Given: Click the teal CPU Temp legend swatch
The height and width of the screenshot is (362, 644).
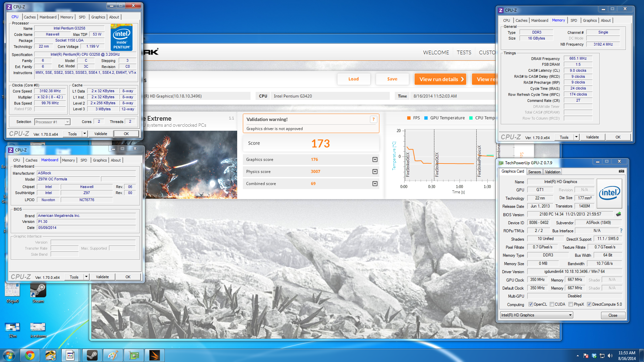Looking at the screenshot, I should (x=471, y=118).
